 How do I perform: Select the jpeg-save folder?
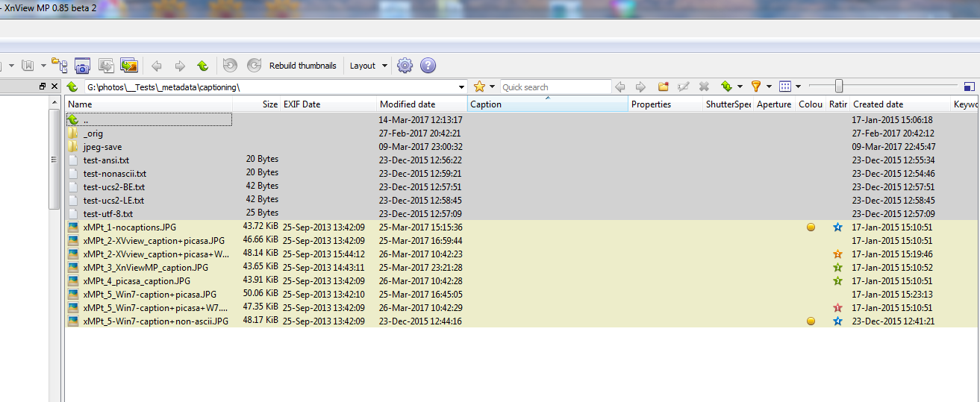102,147
